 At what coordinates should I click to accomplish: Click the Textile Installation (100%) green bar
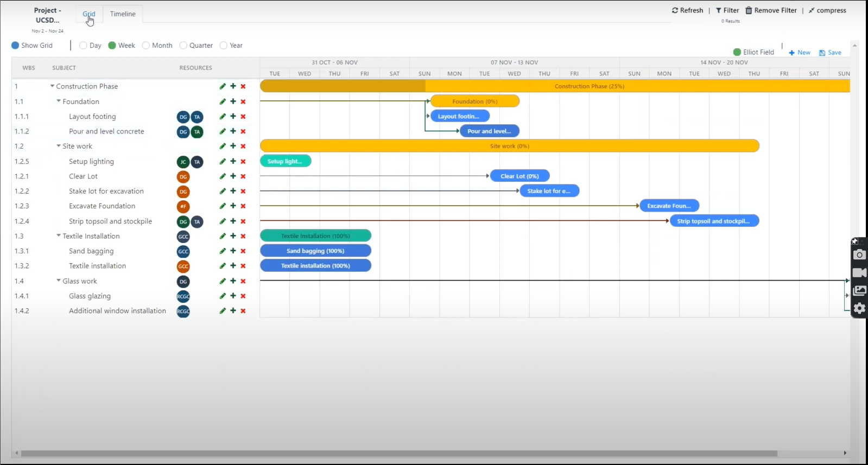[316, 236]
